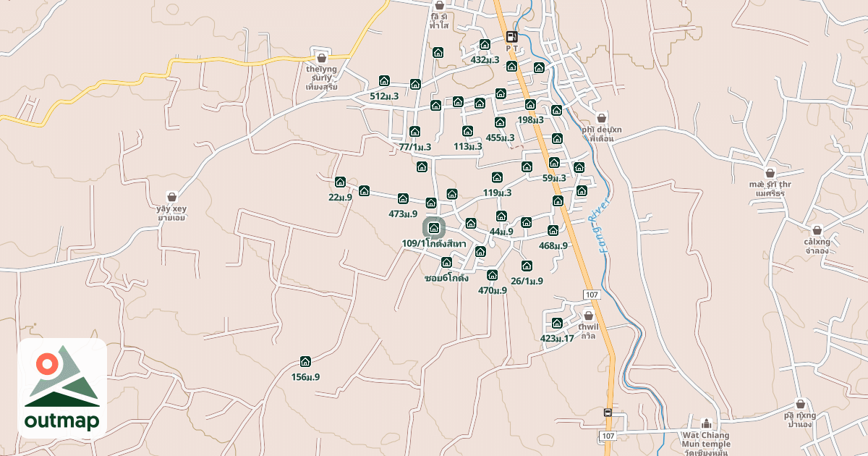The width and height of the screenshot is (868, 456).
Task: Select the house marker labeled 22ม.9
Action: pyautogui.click(x=340, y=182)
